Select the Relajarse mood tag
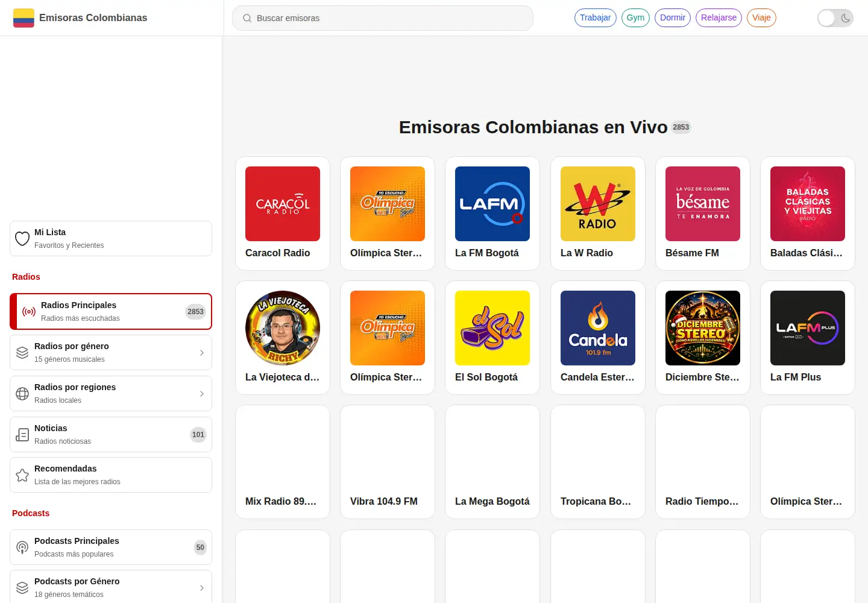The image size is (868, 603). click(x=719, y=17)
